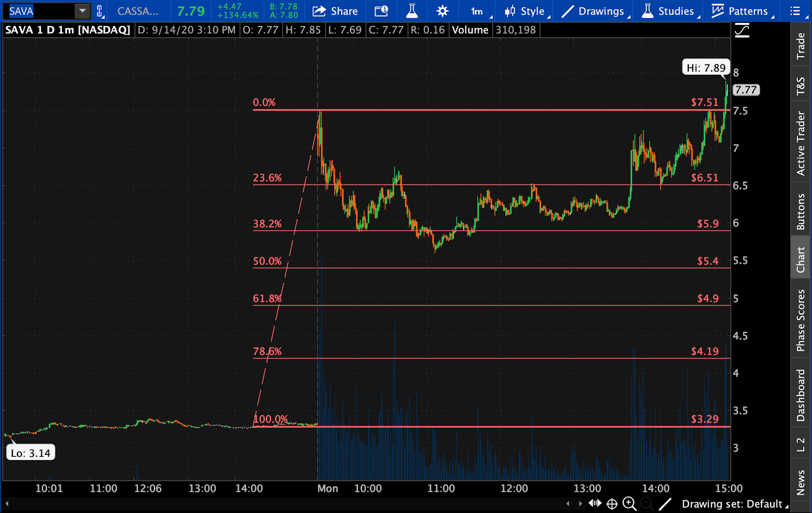This screenshot has height=513, width=812.
Task: Click the zoom out magnifier icon
Action: point(647,504)
